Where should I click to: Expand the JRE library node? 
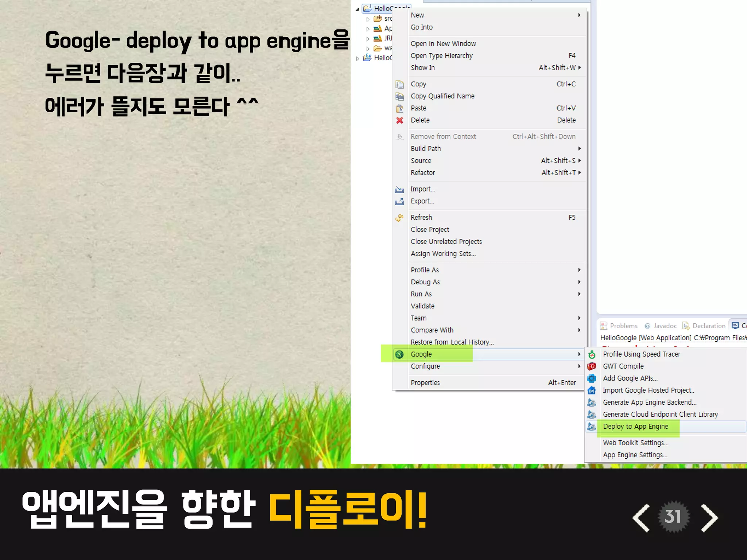click(368, 39)
